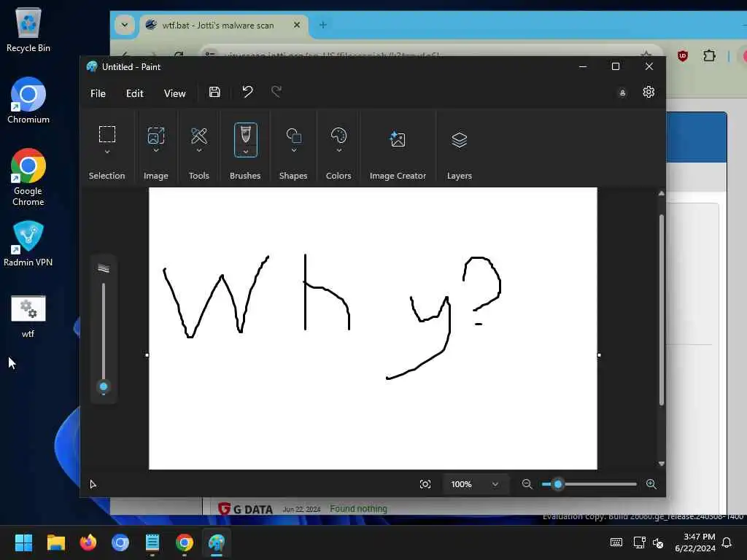
Task: Zoom in with the plus magnifier
Action: pyautogui.click(x=651, y=484)
